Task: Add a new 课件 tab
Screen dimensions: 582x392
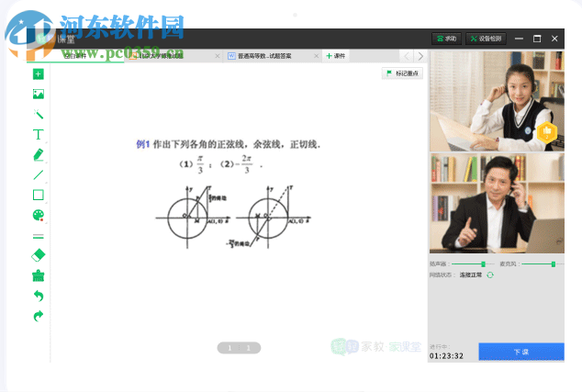Action: (336, 56)
